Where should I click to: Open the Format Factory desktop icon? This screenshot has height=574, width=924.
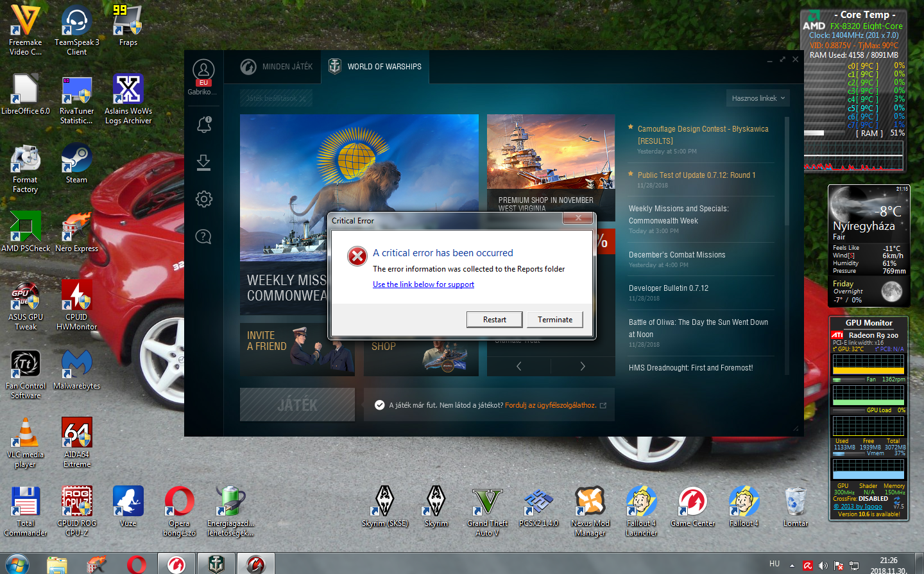click(26, 168)
